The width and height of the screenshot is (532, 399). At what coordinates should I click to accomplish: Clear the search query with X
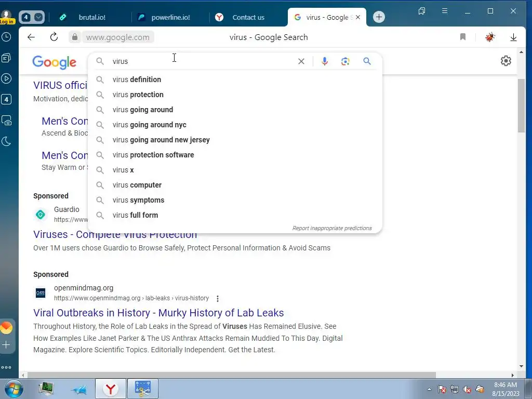[301, 61]
